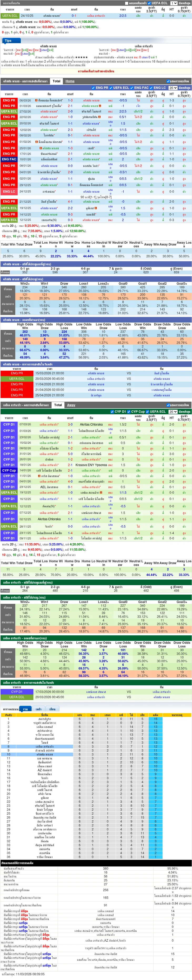
Task: Open the 4-0 score on 04/01/26 row
Action: (70, 482)
